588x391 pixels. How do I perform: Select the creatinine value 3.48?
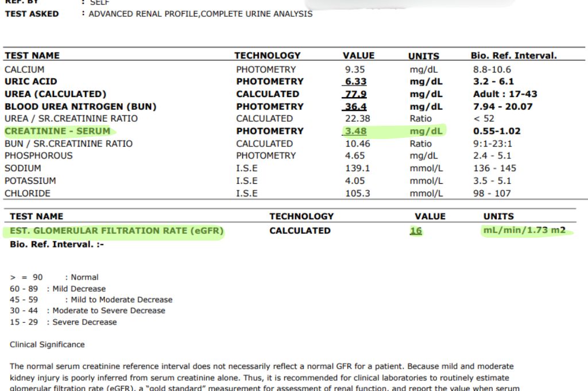355,131
